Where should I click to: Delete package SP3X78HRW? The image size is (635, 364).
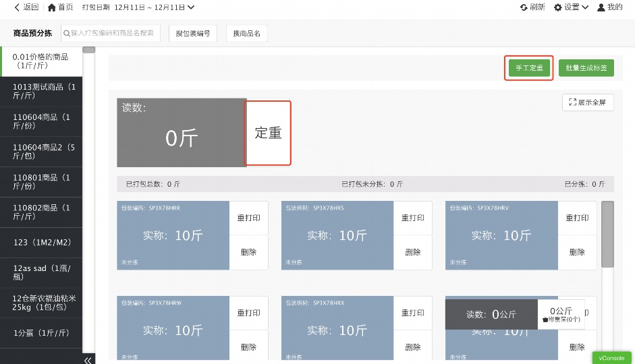tap(248, 347)
